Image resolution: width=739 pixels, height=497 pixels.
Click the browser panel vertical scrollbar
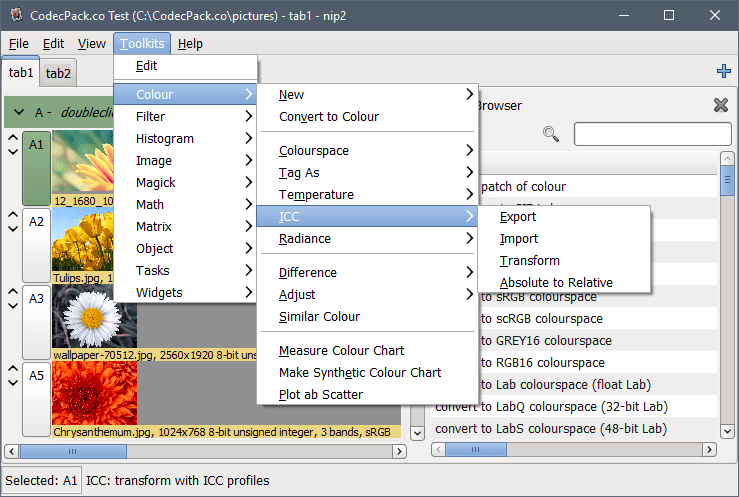727,300
